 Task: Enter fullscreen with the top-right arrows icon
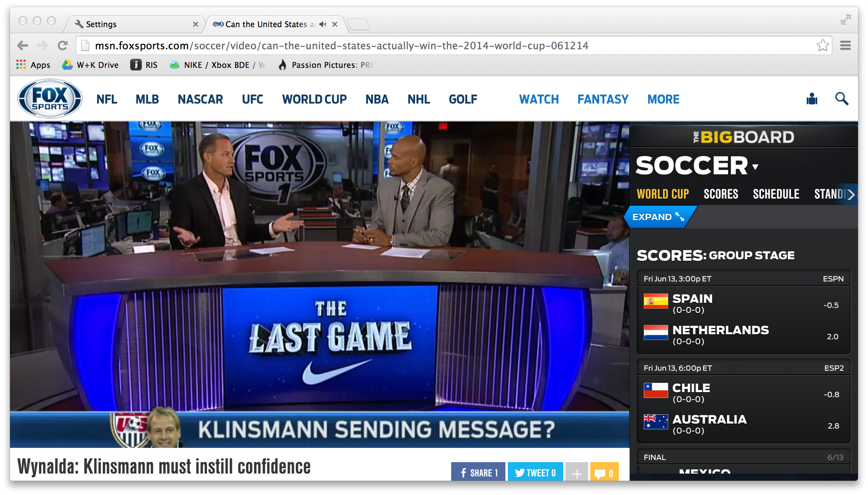[x=846, y=20]
